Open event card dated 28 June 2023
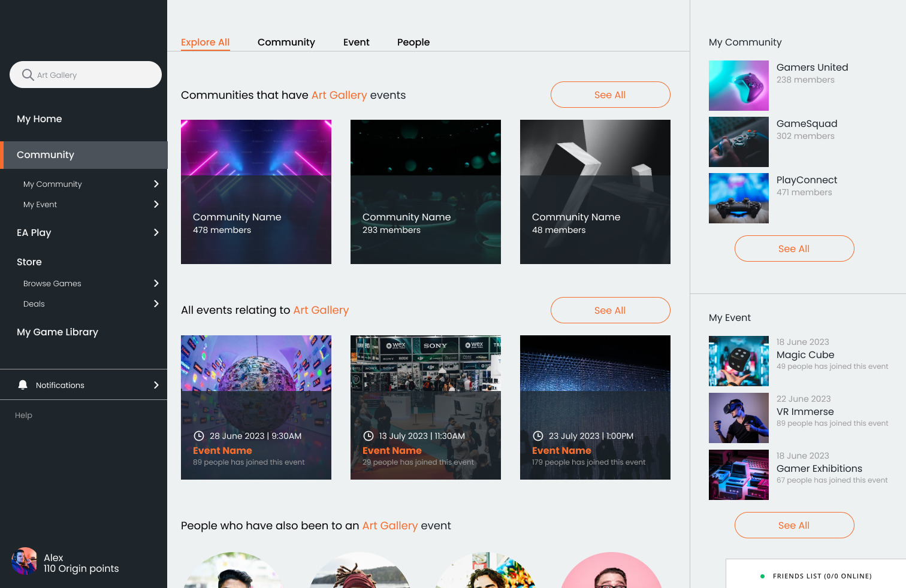Viewport: 906px width, 588px height. click(x=256, y=407)
